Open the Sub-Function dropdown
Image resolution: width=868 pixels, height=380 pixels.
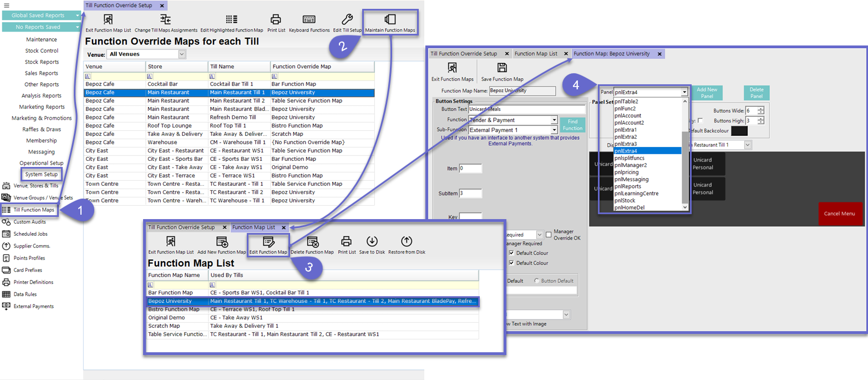pos(554,130)
